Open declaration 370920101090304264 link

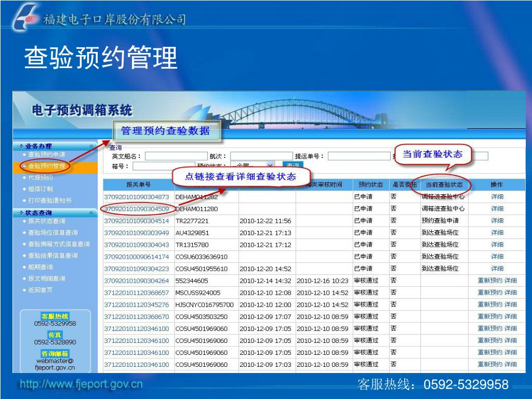[137, 281]
